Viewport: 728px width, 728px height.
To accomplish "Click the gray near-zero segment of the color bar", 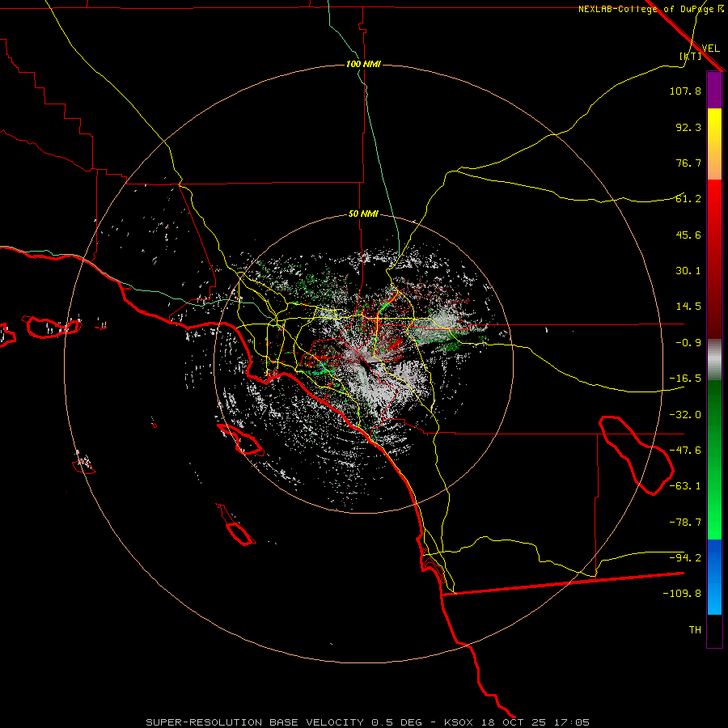I will 714,360.
